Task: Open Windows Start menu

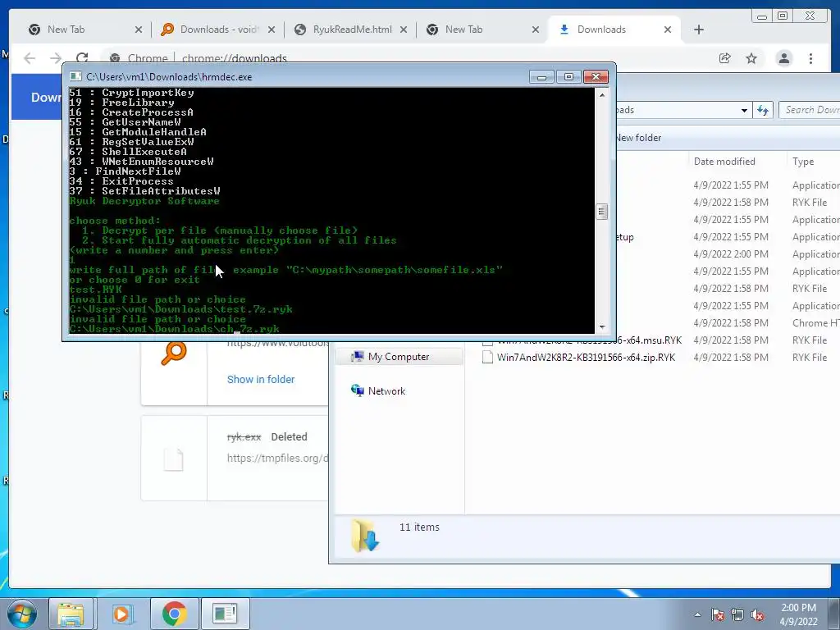Action: [x=21, y=614]
